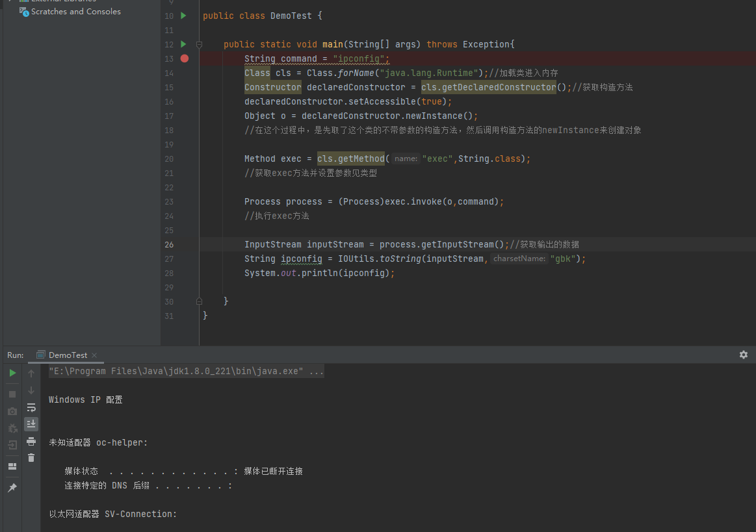Place cursor on line 26 number

pyautogui.click(x=169, y=244)
